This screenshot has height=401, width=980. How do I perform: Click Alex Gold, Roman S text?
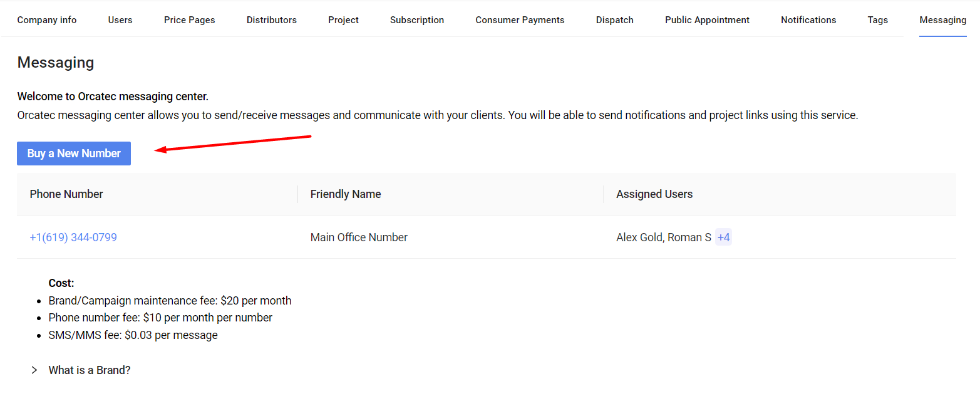pyautogui.click(x=664, y=237)
